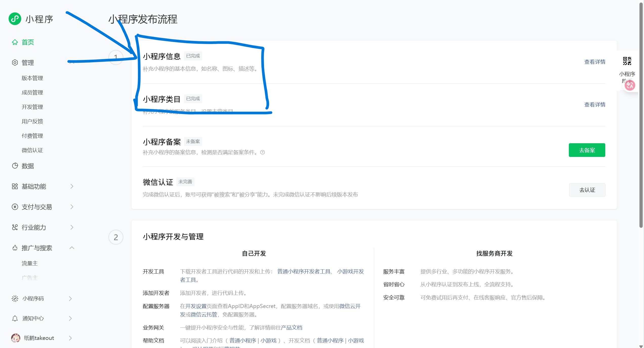Click the 自己开发 column heading

(x=254, y=253)
